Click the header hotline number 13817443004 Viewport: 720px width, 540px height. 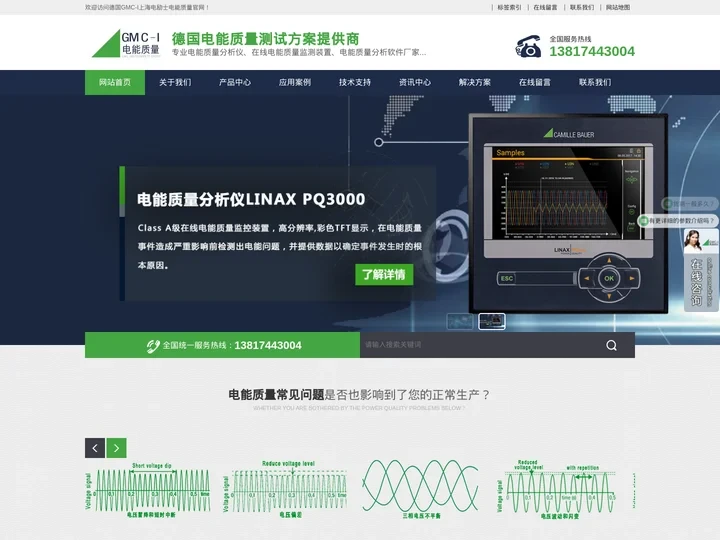point(592,51)
